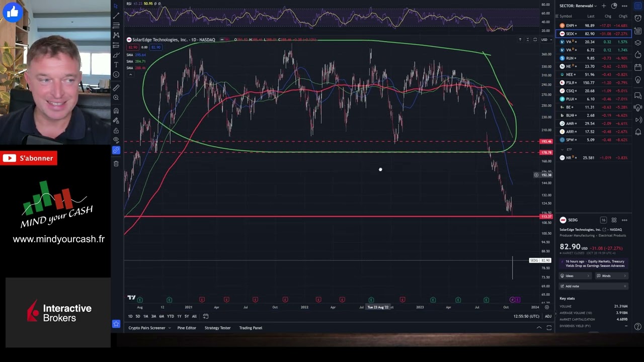
Task: Open the notifications bell icon
Action: (x=638, y=132)
